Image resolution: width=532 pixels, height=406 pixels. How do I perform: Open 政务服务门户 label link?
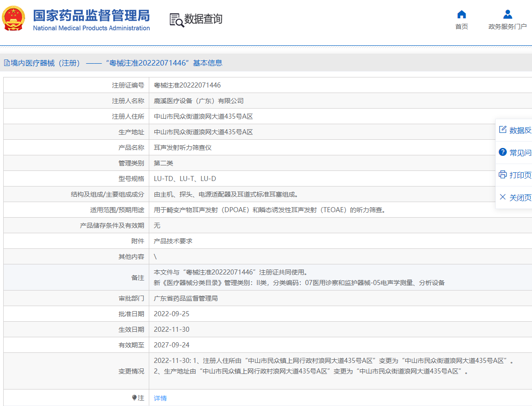[508, 27]
